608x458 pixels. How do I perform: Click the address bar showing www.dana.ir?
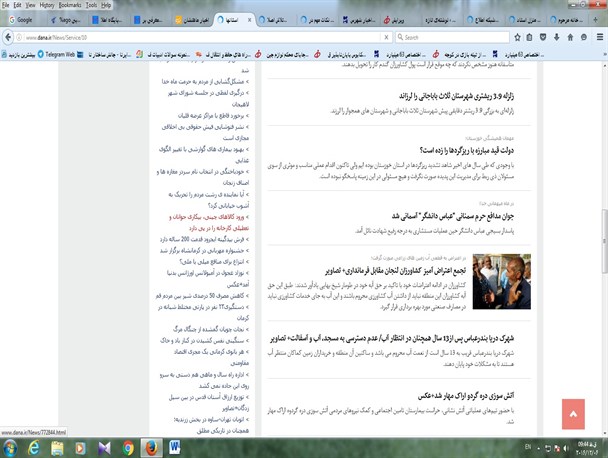pyautogui.click(x=202, y=38)
